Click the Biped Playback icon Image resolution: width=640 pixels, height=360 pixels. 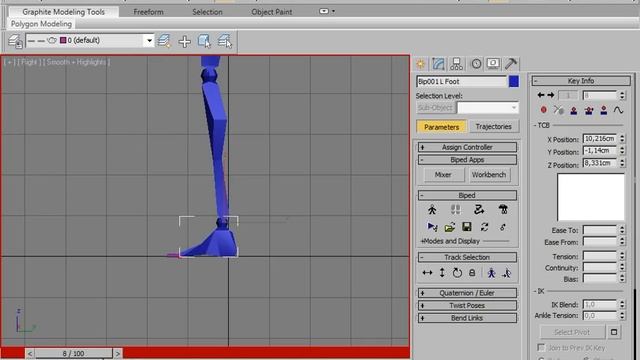coord(432,227)
